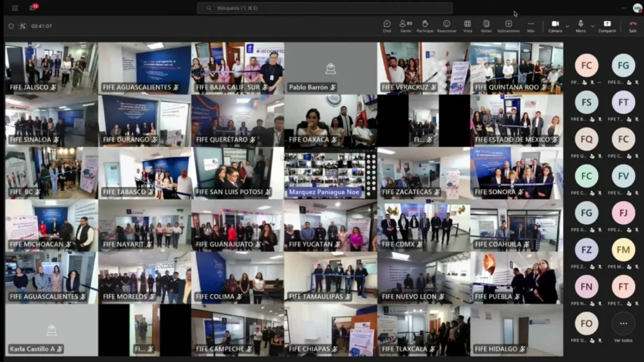Select the FIFE DURANGO video tile
This screenshot has height=362, width=644.
coord(145,120)
